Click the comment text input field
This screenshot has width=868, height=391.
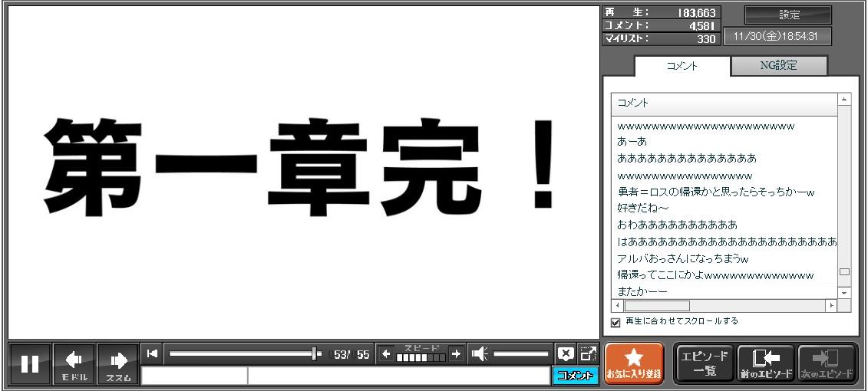[398, 376]
